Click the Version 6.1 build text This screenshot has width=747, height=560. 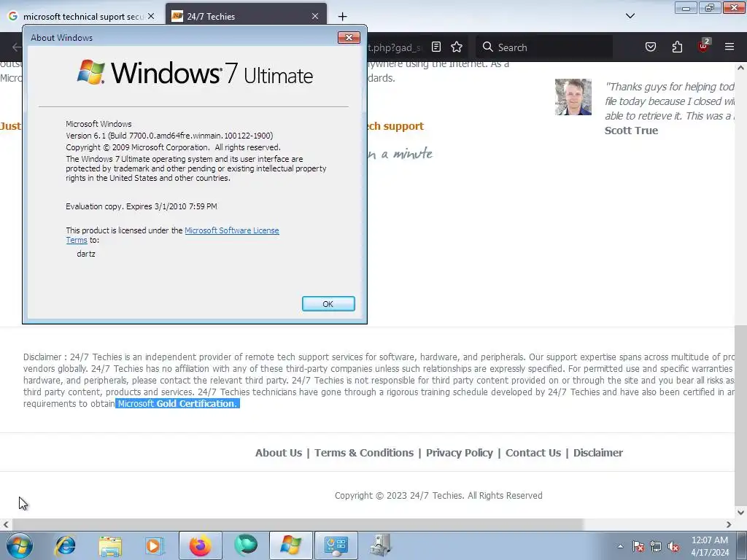[x=169, y=136]
